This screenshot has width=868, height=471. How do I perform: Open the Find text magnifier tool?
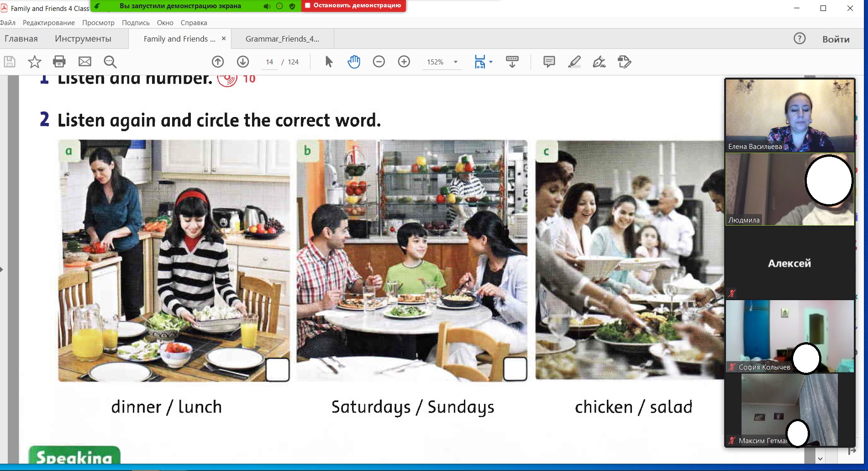pyautogui.click(x=110, y=62)
